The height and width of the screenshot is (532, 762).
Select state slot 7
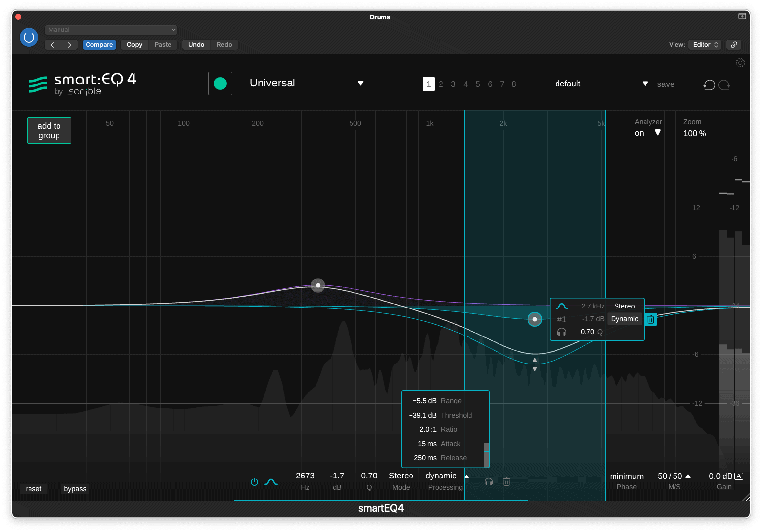pos(502,84)
